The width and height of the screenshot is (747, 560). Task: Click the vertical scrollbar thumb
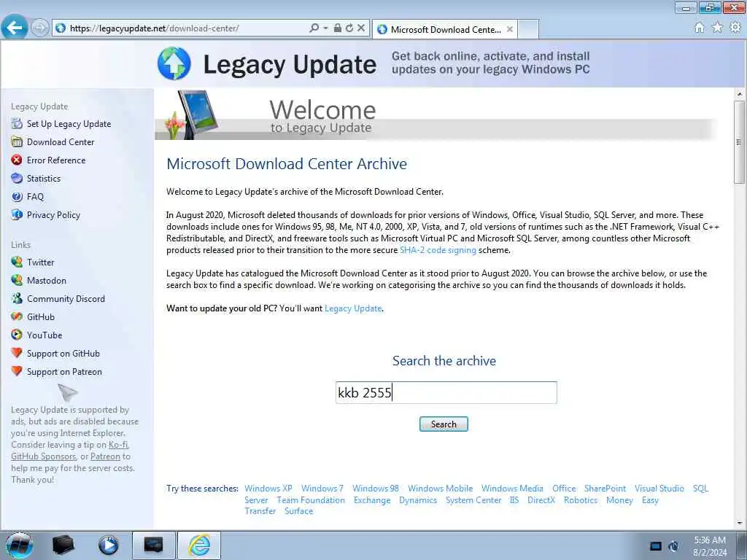click(x=740, y=141)
